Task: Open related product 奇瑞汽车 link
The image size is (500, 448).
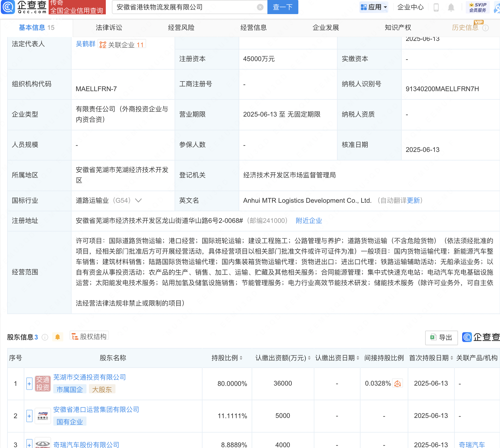Action: (x=472, y=444)
